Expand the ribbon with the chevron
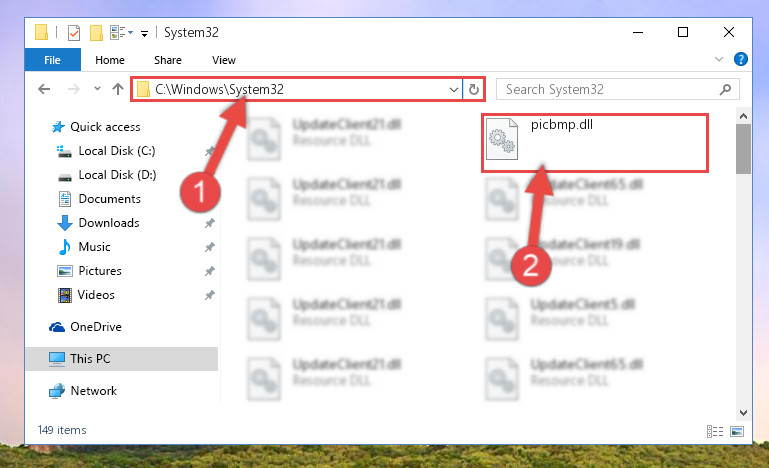769x468 pixels. 719,59
